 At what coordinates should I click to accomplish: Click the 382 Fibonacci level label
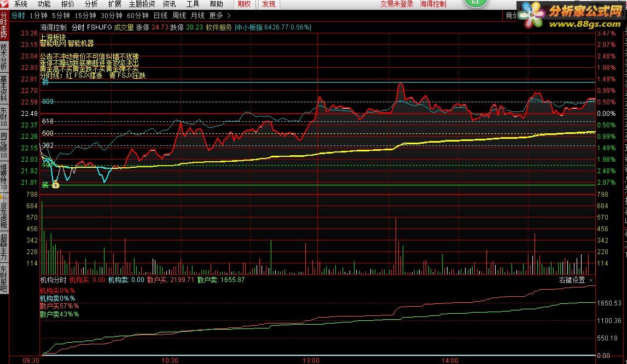click(48, 145)
